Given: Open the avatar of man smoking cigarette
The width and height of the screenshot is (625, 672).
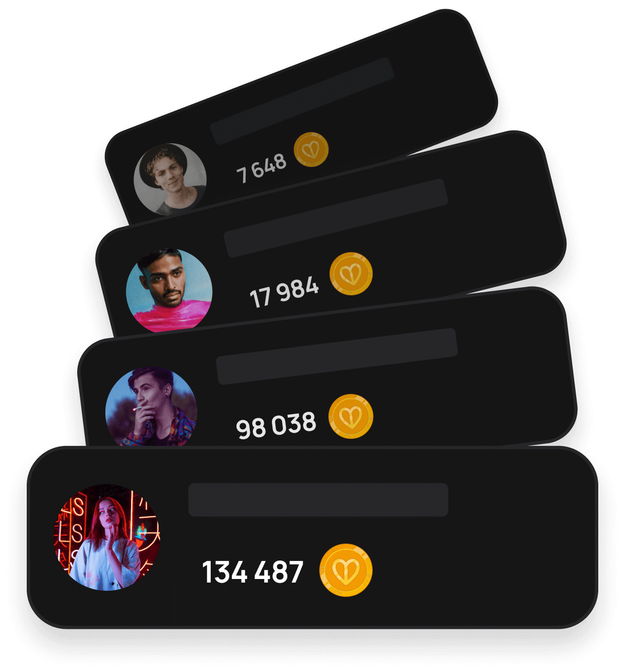Looking at the screenshot, I should 151,407.
